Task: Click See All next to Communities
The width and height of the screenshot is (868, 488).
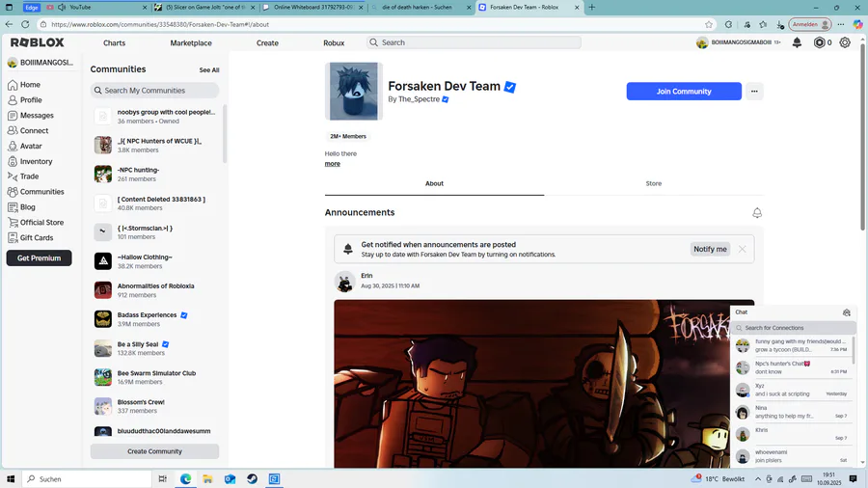Action: 209,70
